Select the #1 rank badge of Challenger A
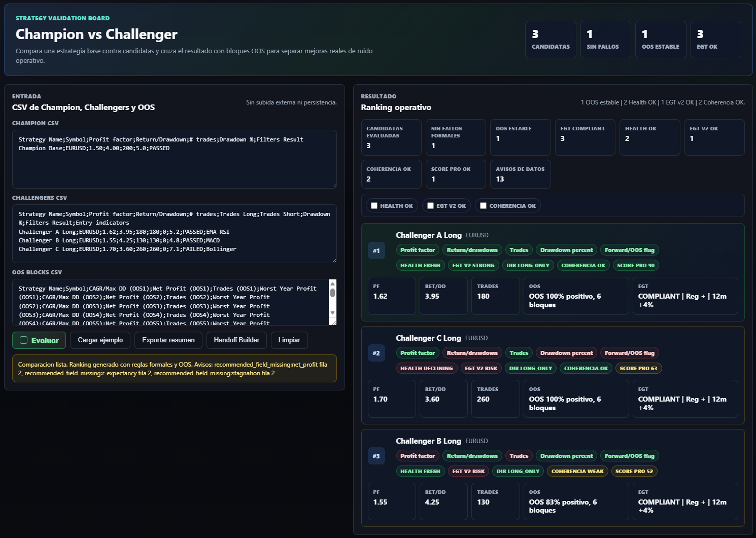 click(376, 250)
